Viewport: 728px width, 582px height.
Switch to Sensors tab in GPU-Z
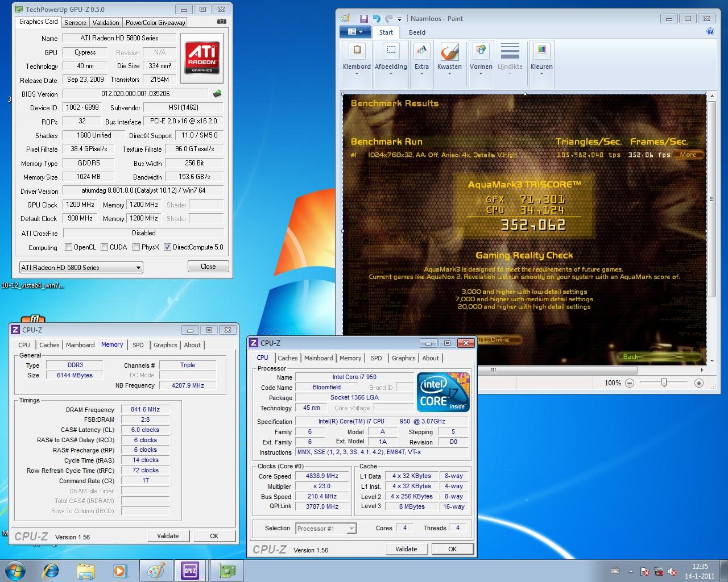point(75,22)
